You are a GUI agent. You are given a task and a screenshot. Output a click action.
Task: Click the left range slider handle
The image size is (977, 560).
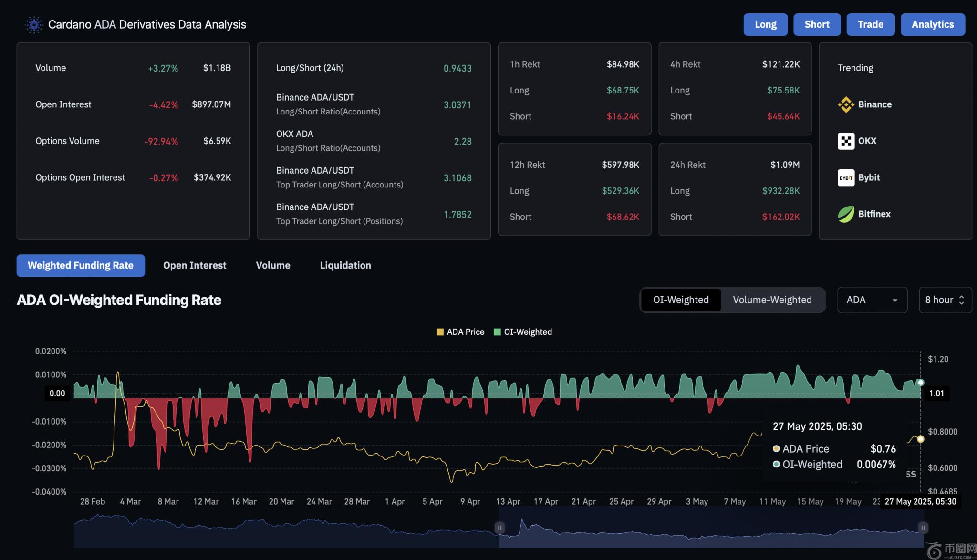(499, 528)
